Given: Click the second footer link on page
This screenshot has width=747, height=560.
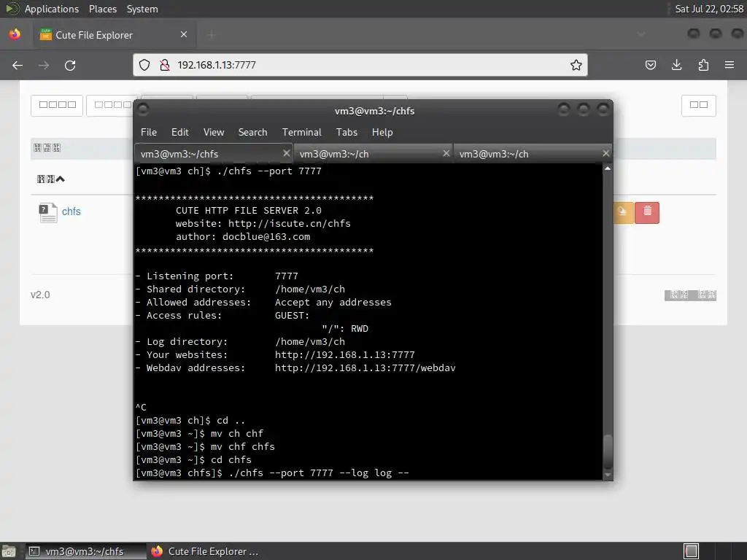Looking at the screenshot, I should tap(706, 295).
